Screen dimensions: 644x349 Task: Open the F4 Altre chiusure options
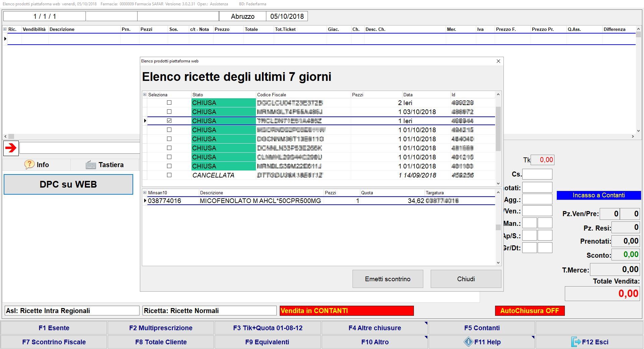(375, 328)
